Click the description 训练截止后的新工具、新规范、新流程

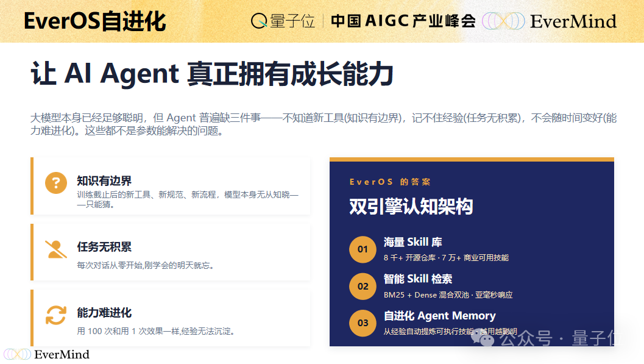point(188,199)
